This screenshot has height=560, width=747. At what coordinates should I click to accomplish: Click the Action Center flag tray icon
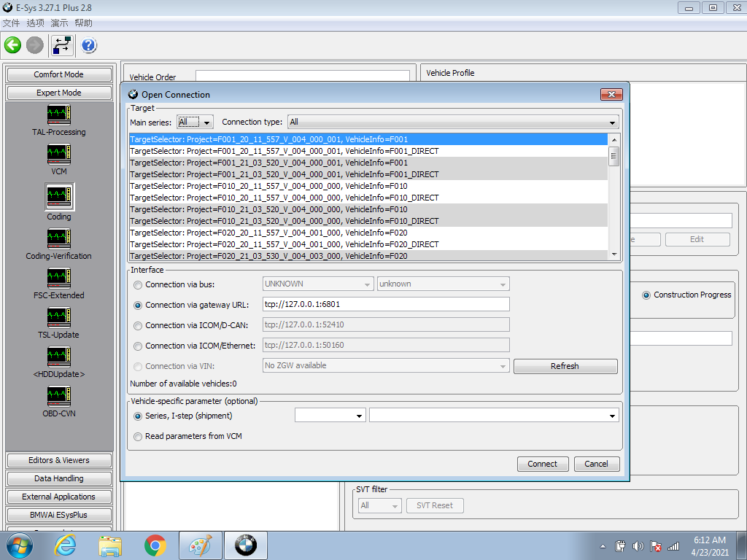point(656,546)
